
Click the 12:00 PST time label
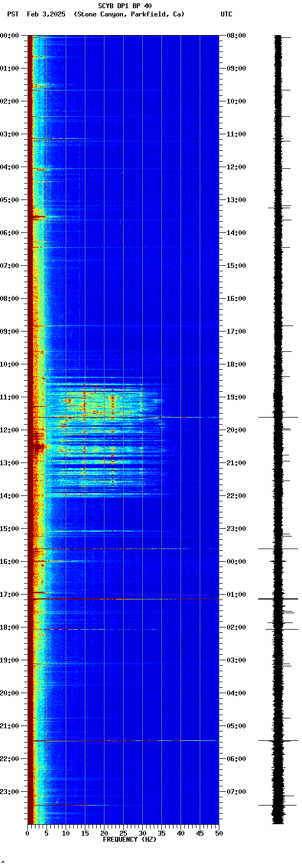pyautogui.click(x=9, y=430)
